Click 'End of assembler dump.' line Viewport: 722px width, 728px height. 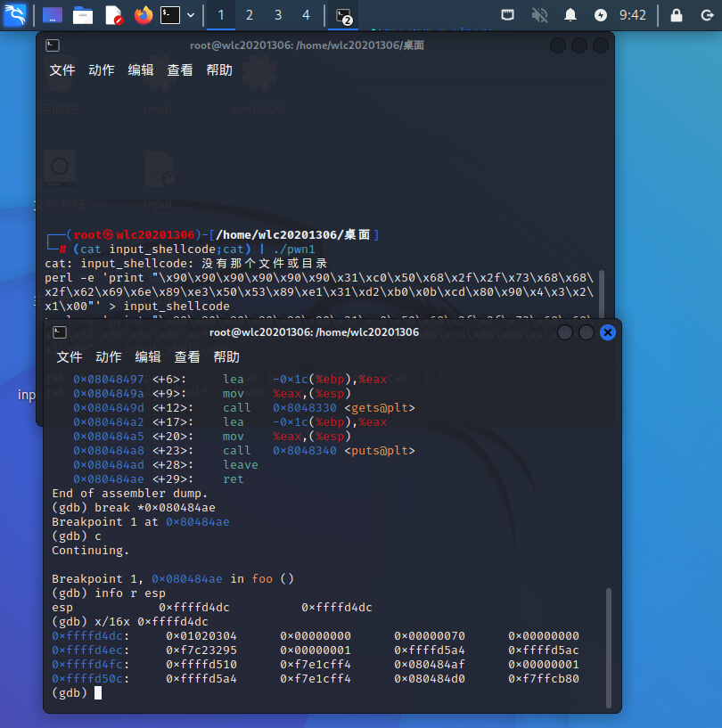[x=129, y=493]
